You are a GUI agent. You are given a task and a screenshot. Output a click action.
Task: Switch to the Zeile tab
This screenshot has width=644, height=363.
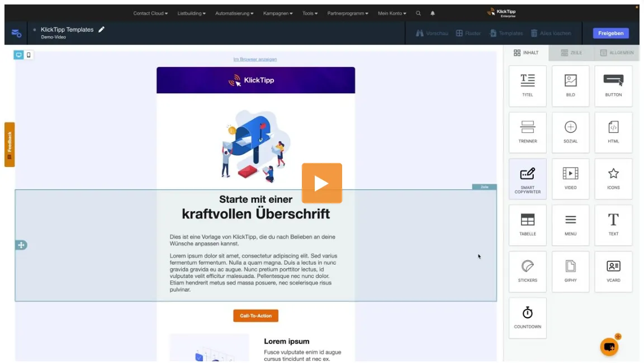tap(571, 53)
